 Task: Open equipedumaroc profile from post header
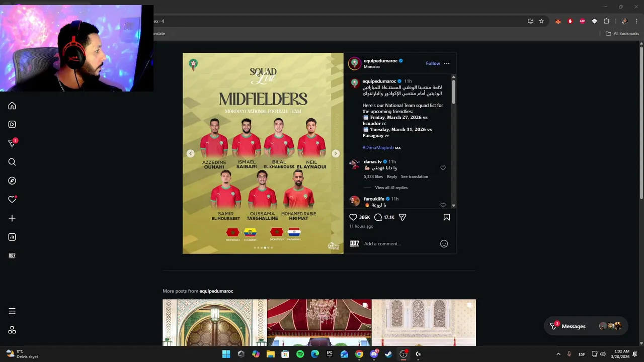(380, 61)
